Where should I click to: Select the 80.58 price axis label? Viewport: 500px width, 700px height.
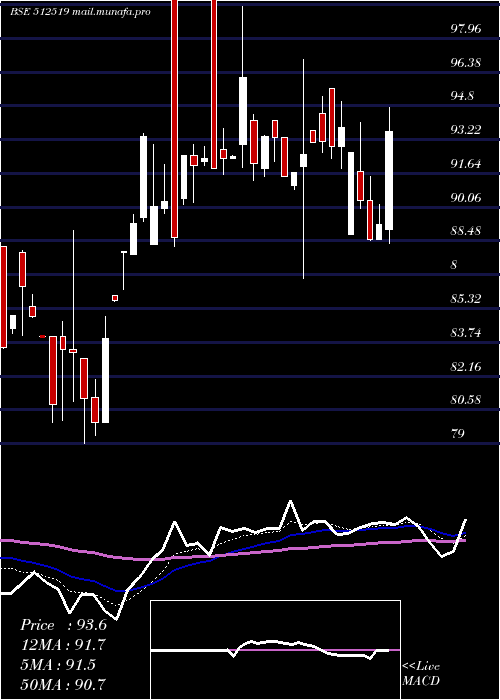[466, 400]
